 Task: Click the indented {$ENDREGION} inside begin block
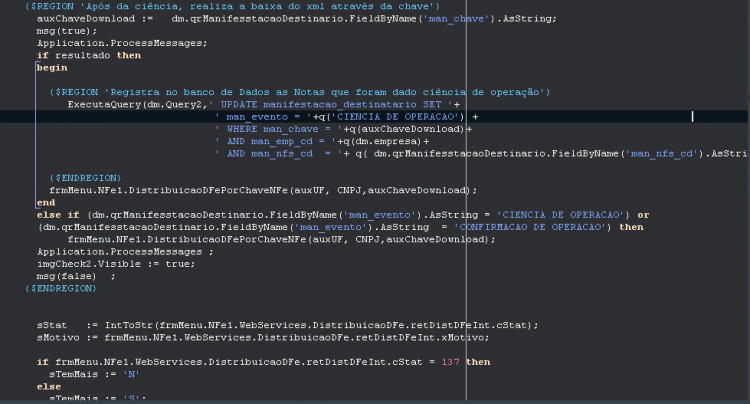[85, 178]
